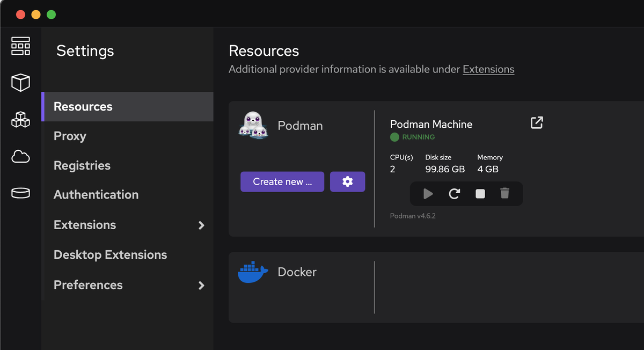
Task: Select Desktop Extensions menu item
Action: coord(110,255)
